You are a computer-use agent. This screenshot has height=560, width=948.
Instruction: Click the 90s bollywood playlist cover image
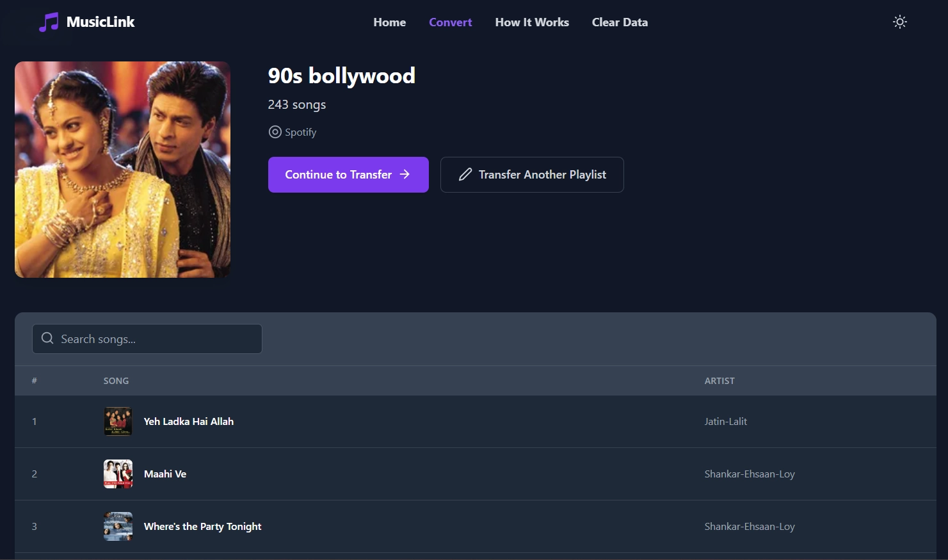[x=122, y=170]
